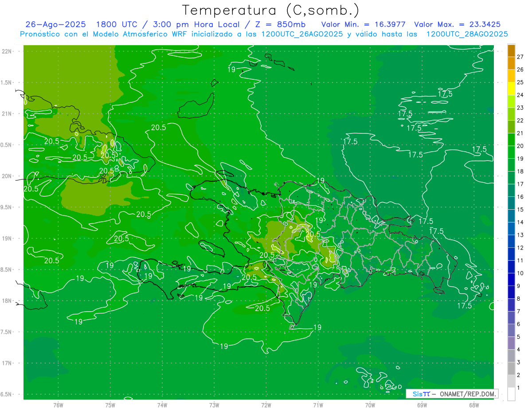
Task: Click the 75W longitude axis label
Action: click(x=110, y=405)
